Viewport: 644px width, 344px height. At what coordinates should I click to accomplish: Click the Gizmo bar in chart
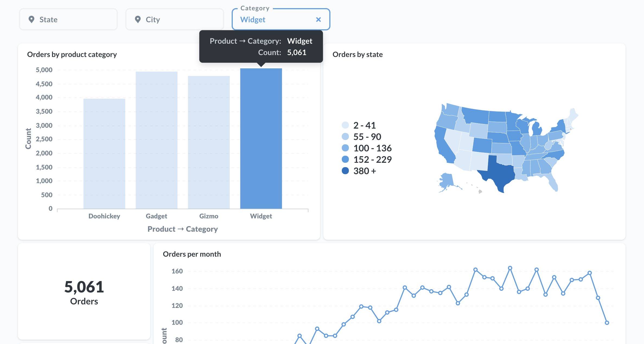pos(209,142)
